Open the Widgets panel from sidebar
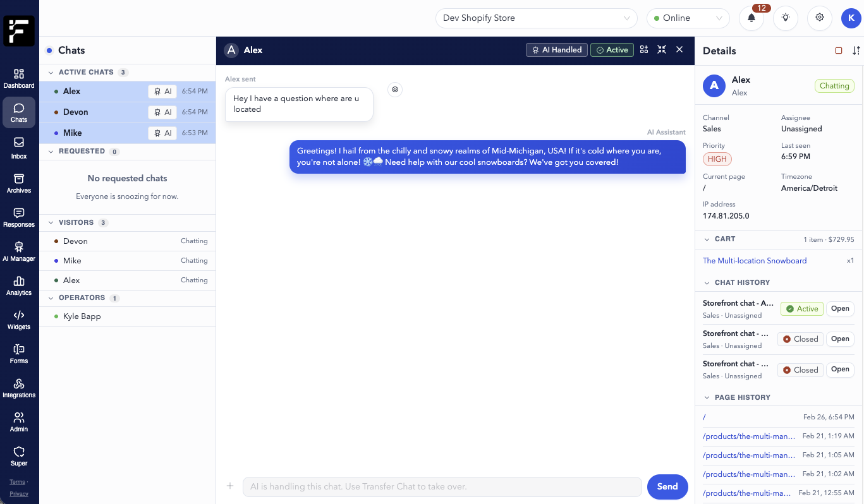Screen dimensions: 864x504 click(x=18, y=320)
